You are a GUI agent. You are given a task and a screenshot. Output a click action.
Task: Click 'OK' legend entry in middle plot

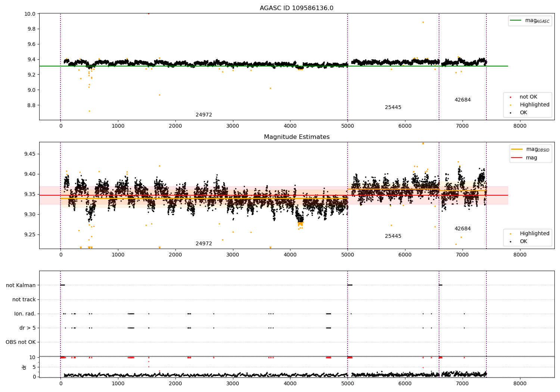tap(523, 242)
